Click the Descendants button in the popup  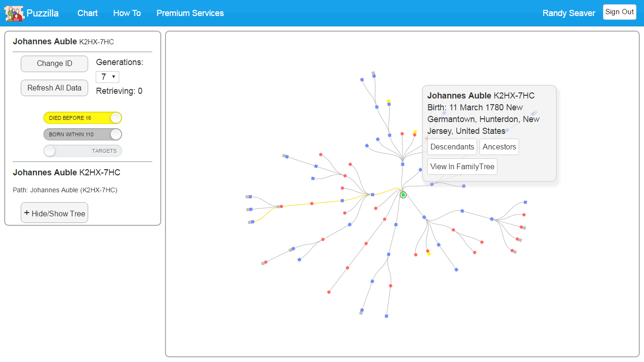452,147
